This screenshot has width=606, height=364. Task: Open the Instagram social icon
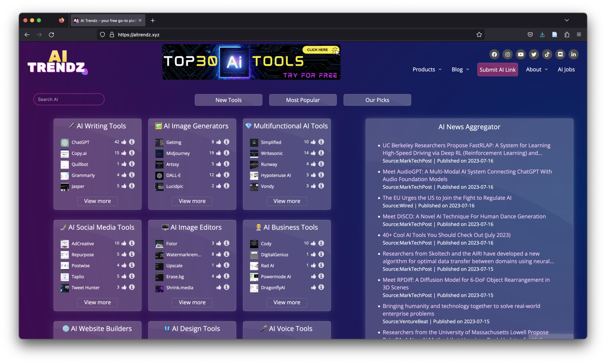(x=507, y=54)
